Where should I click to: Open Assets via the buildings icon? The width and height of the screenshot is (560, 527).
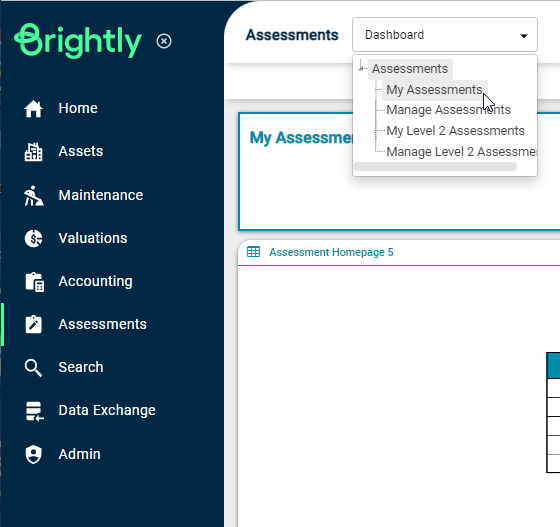[33, 152]
